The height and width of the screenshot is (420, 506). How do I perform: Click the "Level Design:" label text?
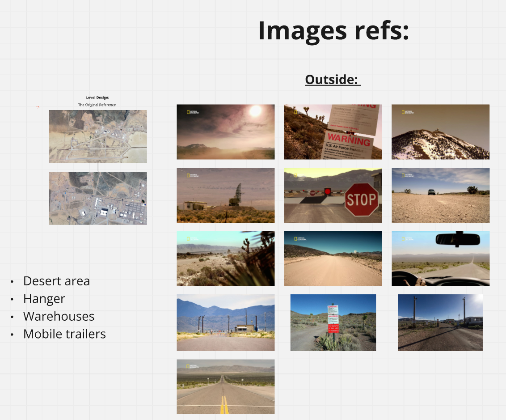pyautogui.click(x=97, y=97)
